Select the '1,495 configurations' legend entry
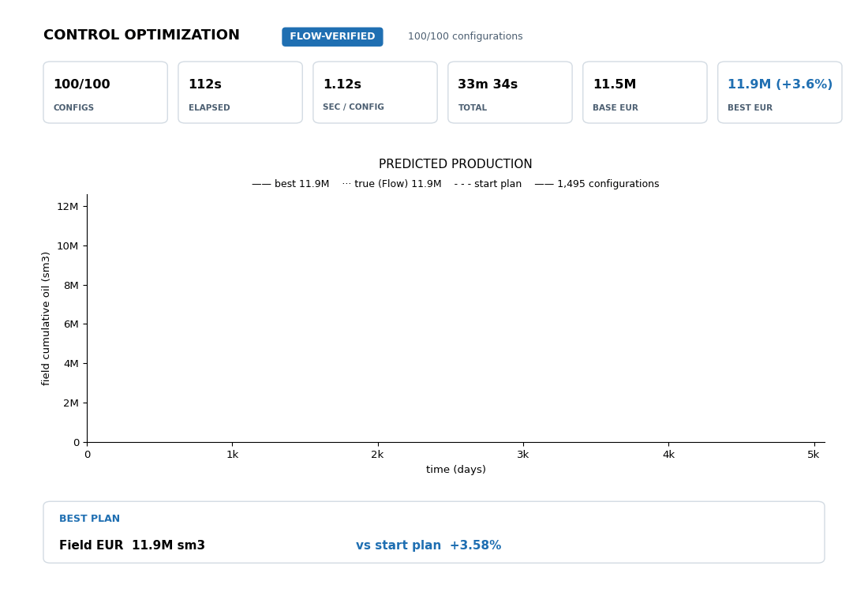The height and width of the screenshot is (592, 868). click(597, 184)
